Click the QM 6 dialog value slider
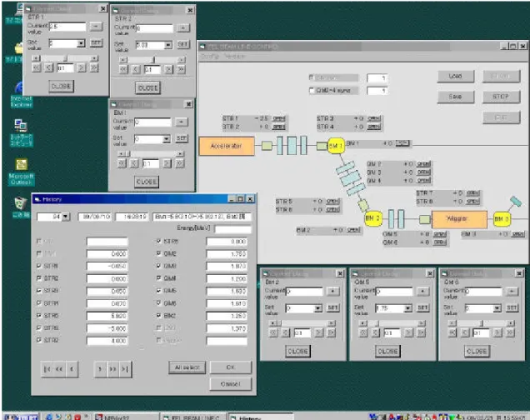Screen dimensions: 530x420 pos(482,323)
